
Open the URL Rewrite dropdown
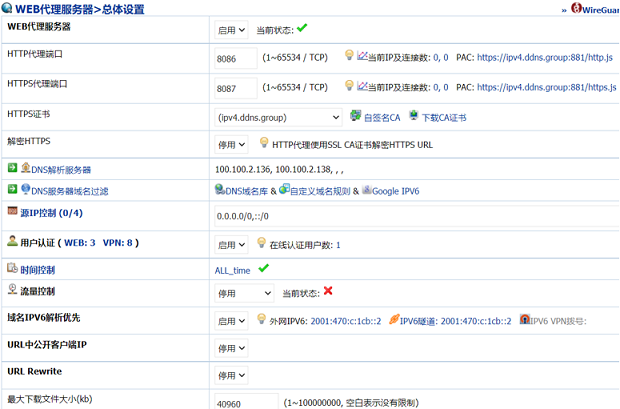231,375
